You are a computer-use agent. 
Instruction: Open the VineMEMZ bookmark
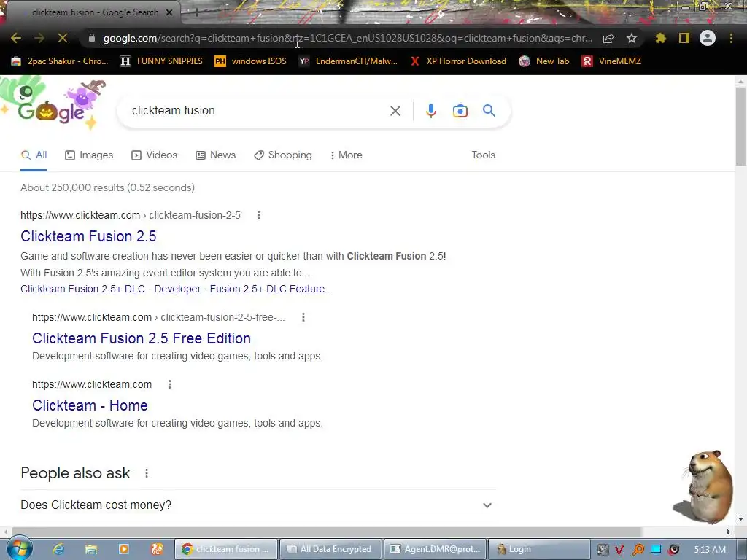[x=611, y=61]
